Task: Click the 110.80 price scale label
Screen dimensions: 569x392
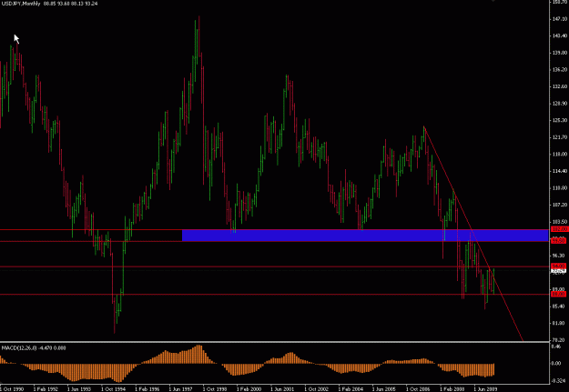Action: coord(559,188)
